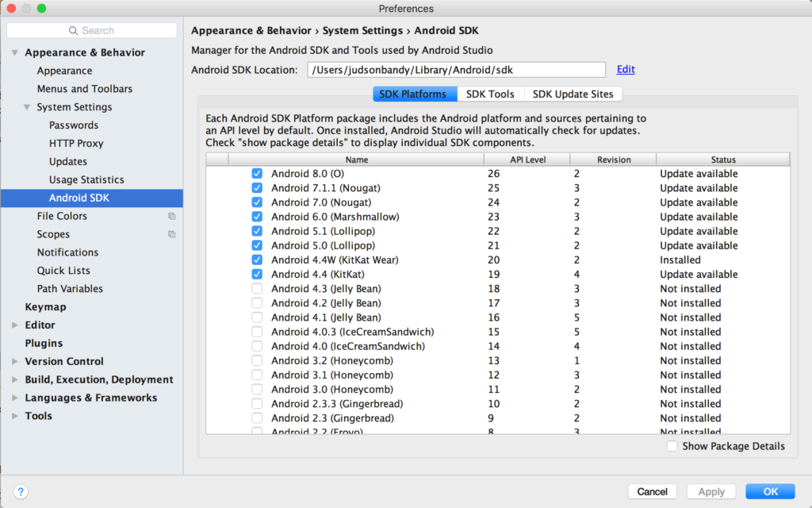Click the File Colors project-level icon

click(172, 216)
